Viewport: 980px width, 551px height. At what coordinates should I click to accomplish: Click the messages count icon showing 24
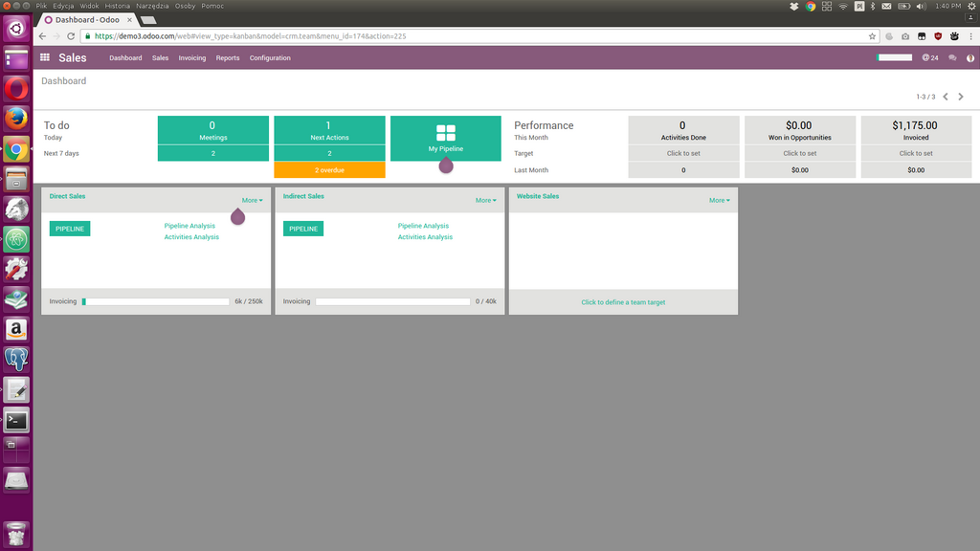pos(930,57)
